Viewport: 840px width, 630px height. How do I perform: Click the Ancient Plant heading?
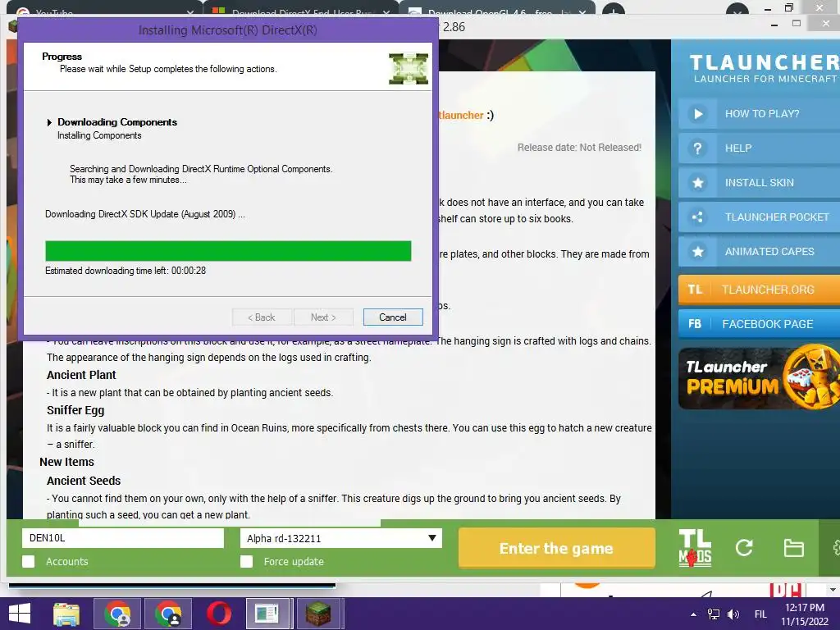coord(81,375)
